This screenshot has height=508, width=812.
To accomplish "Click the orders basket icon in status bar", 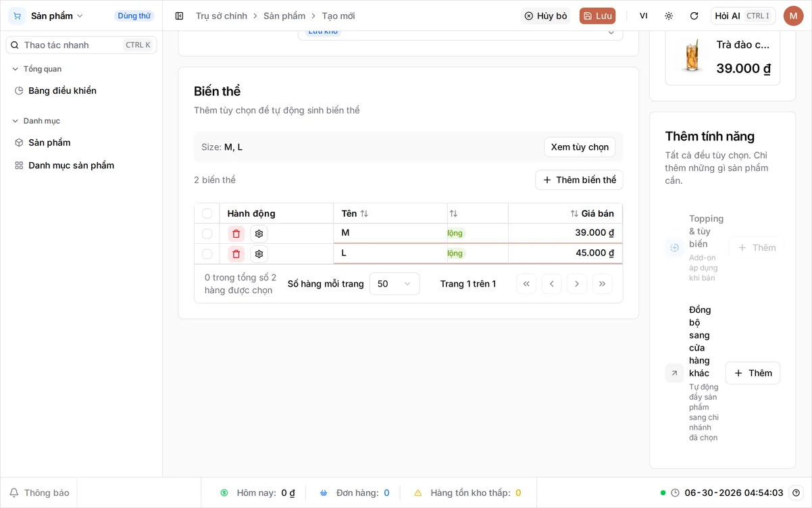I will click(x=324, y=493).
